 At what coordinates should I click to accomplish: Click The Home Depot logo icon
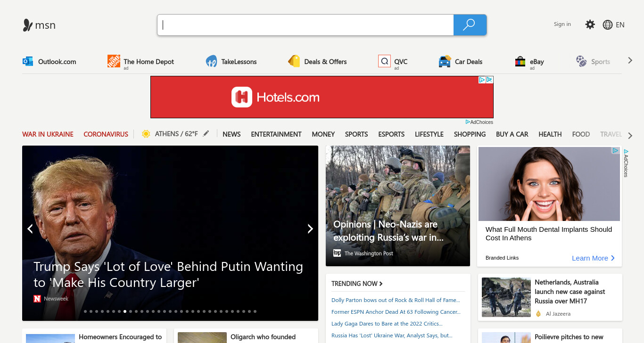point(114,61)
